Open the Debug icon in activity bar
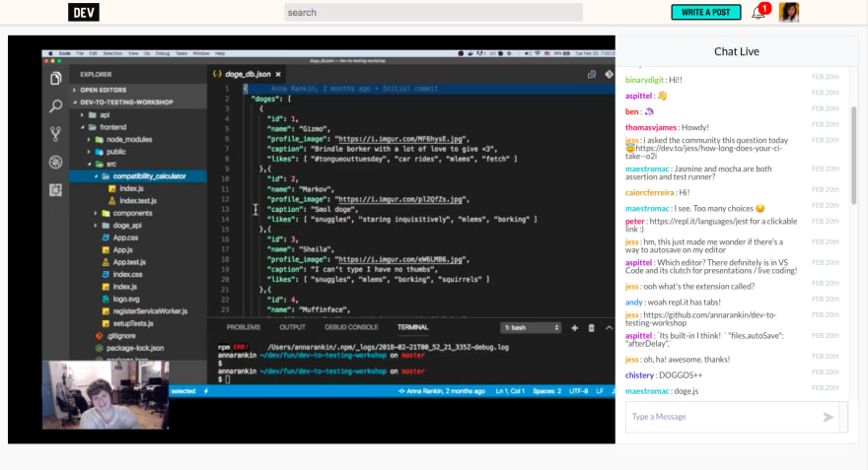Image resolution: width=868 pixels, height=470 pixels. tap(55, 162)
